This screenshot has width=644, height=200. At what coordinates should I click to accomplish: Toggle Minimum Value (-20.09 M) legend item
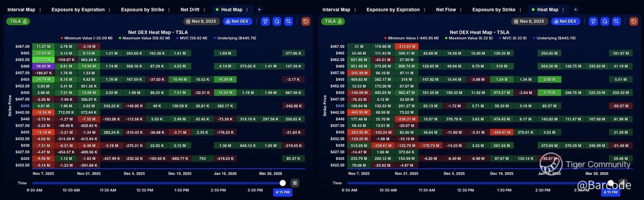[86, 38]
